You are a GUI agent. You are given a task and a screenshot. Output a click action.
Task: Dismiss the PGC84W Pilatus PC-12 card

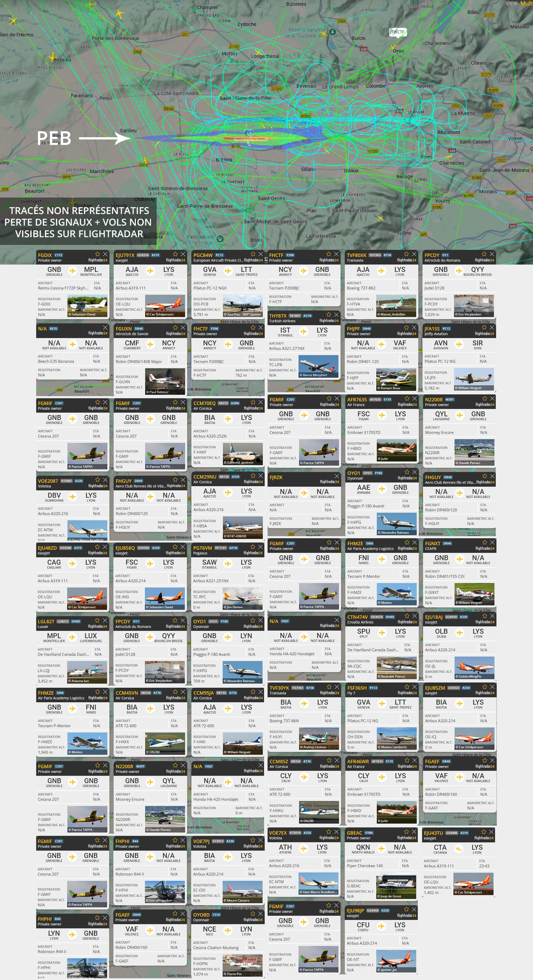click(261, 254)
